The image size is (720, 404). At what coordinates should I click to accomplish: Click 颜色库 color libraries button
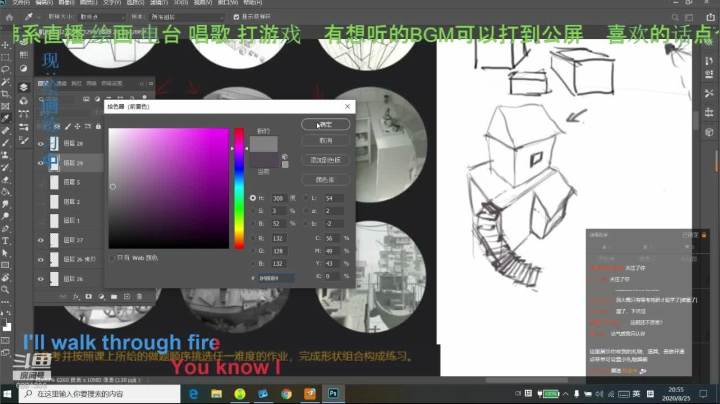(x=326, y=180)
